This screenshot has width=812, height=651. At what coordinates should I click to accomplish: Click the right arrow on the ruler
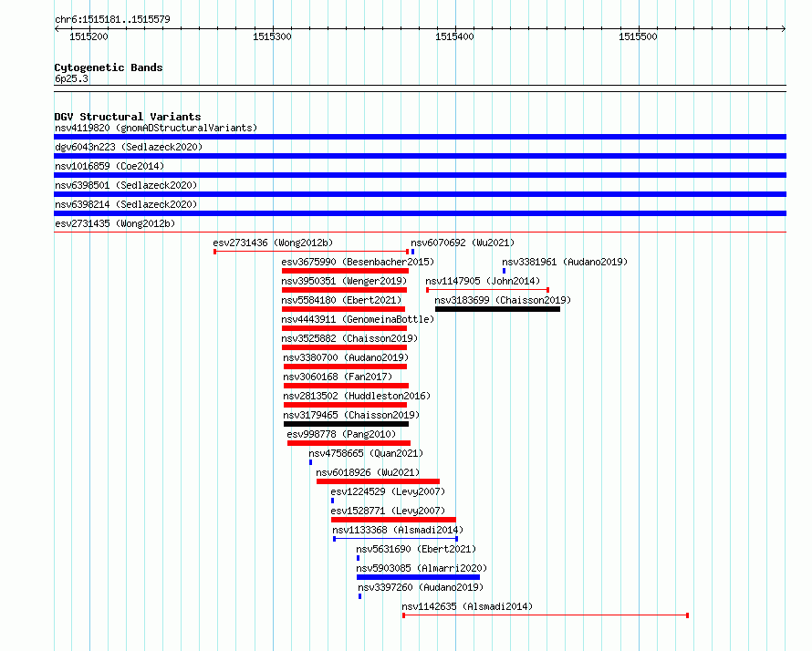pyautogui.click(x=784, y=29)
